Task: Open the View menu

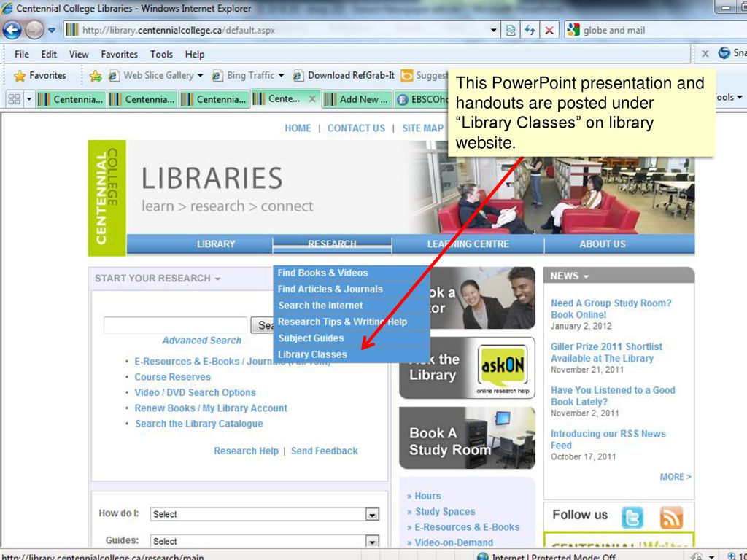Action: click(x=79, y=54)
